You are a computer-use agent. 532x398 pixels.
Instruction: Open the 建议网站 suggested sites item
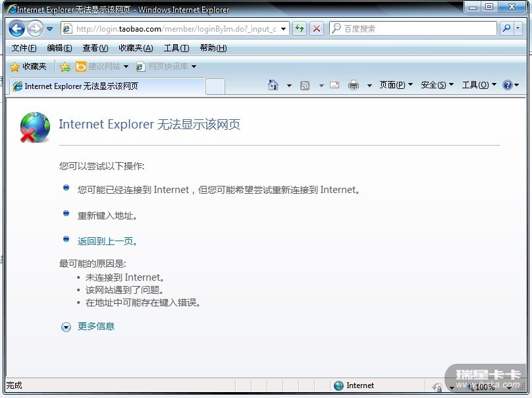pyautogui.click(x=101, y=67)
